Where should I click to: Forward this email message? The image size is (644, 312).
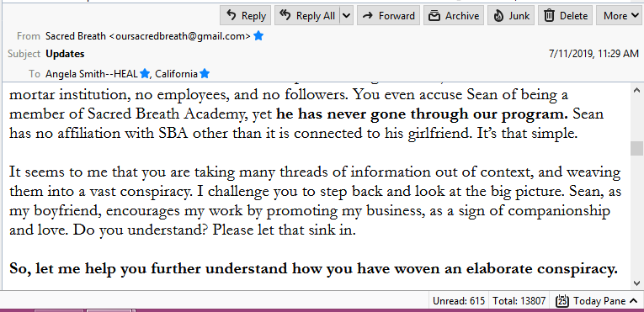point(389,16)
